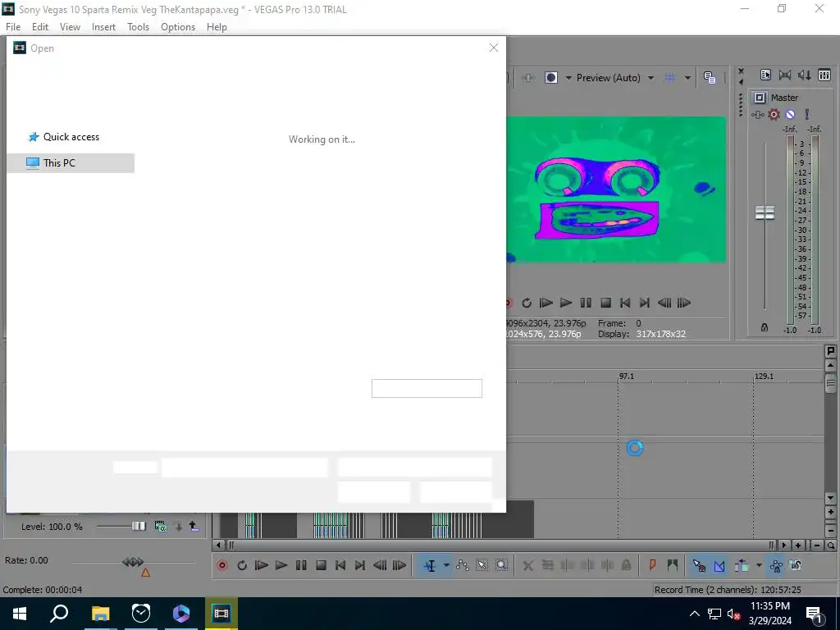The width and height of the screenshot is (840, 630).
Task: Click the search field in Open dialog
Action: [427, 388]
